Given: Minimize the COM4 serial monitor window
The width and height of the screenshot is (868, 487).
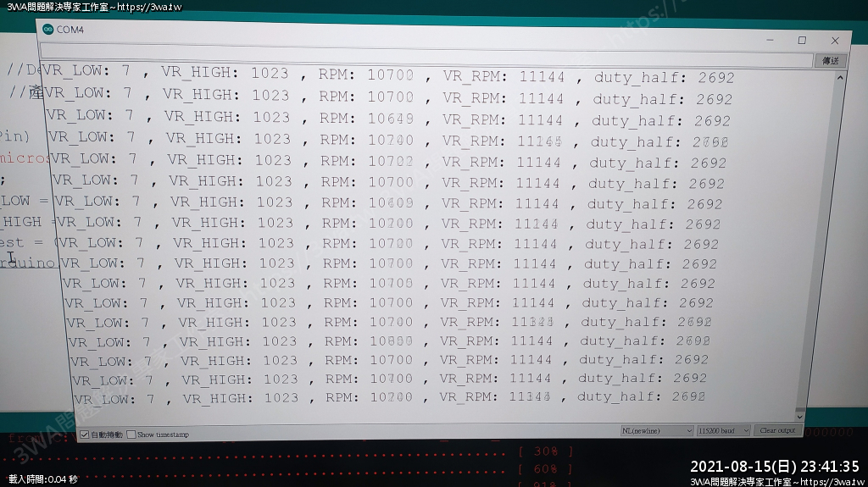Looking at the screenshot, I should pyautogui.click(x=770, y=40).
